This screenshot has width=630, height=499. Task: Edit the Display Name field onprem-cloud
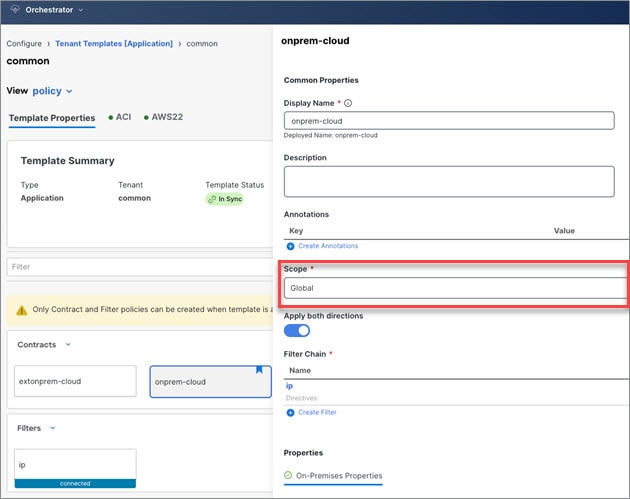[449, 121]
